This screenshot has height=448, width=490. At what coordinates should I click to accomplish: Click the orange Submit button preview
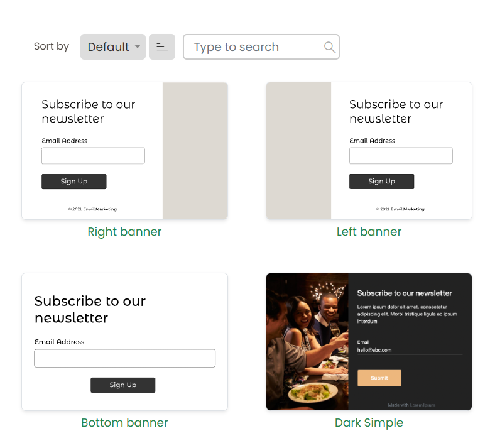coord(379,378)
